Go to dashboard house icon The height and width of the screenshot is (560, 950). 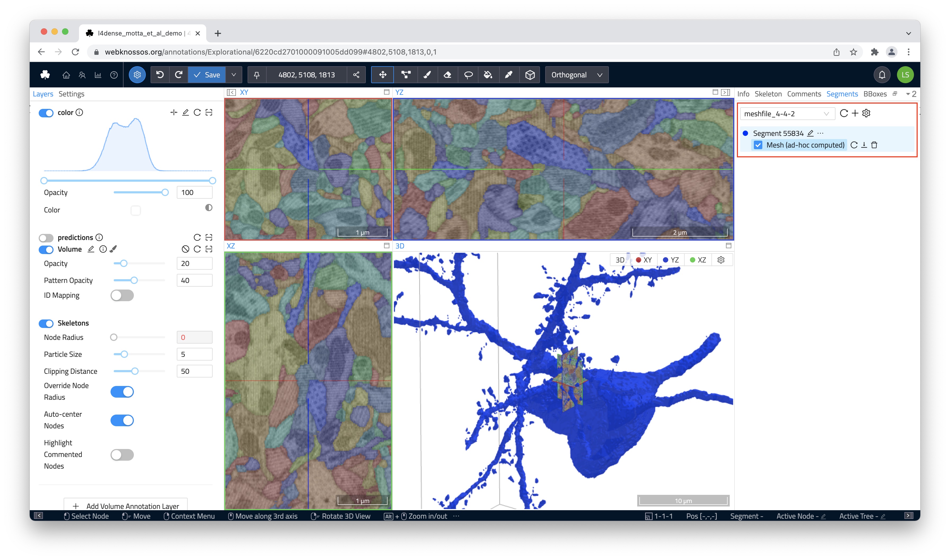pyautogui.click(x=66, y=75)
